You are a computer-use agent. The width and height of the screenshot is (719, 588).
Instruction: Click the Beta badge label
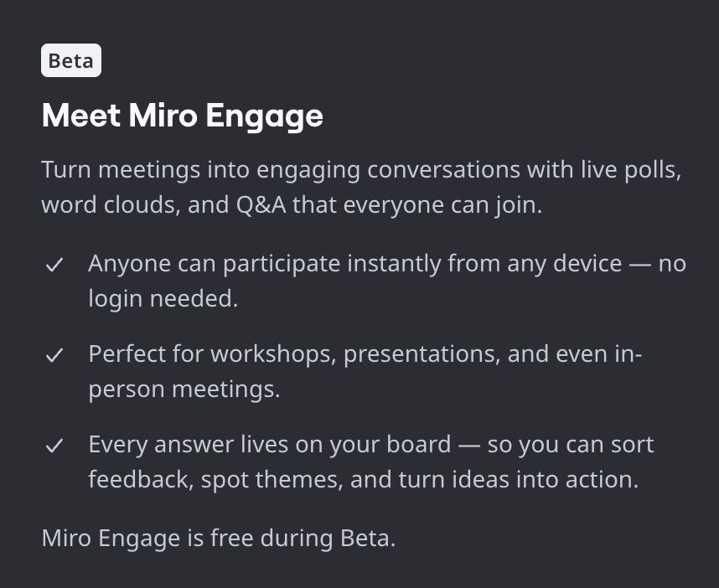click(71, 61)
